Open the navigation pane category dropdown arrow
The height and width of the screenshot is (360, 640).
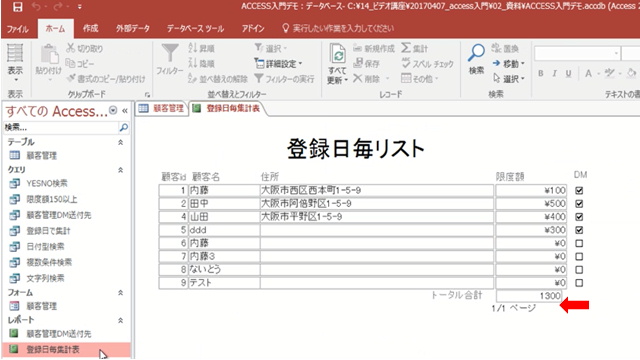[113, 111]
